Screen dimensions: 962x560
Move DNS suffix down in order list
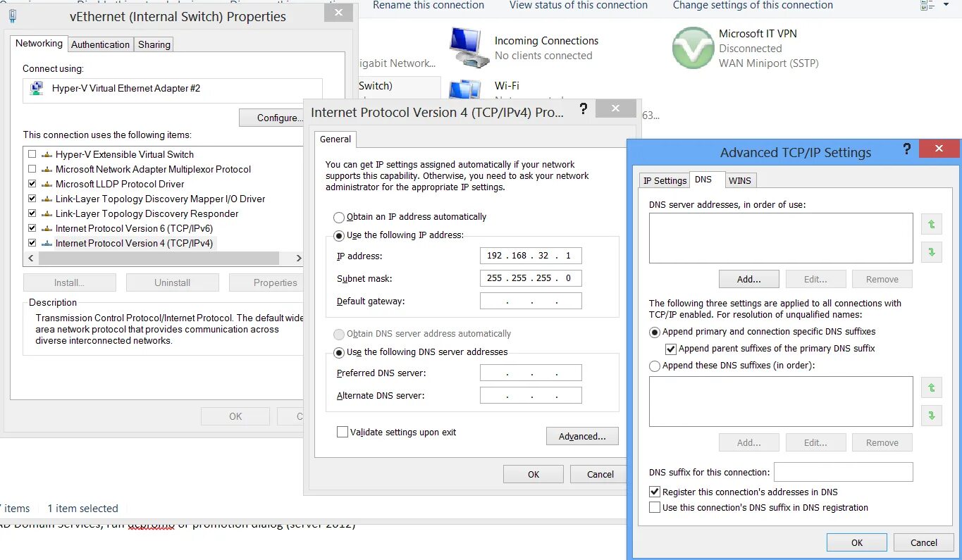tap(932, 415)
